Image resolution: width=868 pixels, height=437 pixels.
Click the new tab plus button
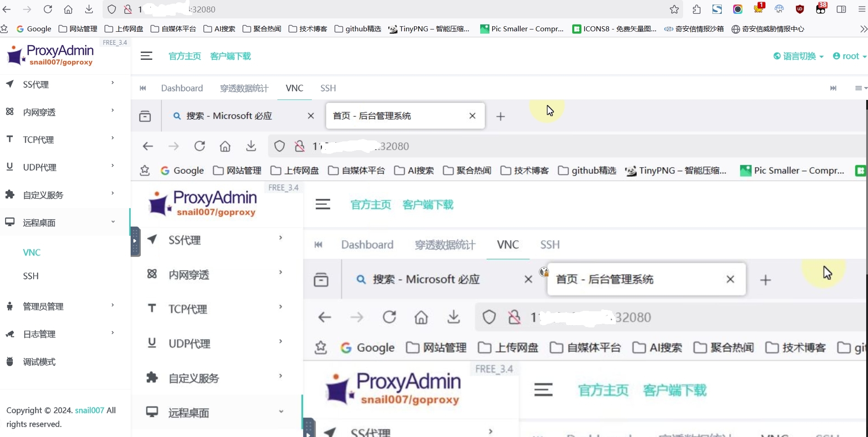[x=500, y=116]
